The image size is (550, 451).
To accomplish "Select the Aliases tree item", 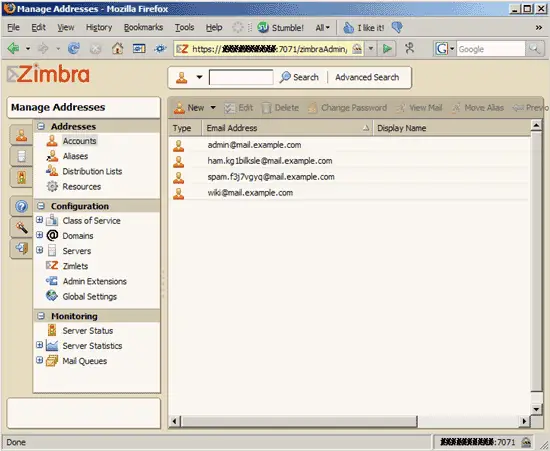I will pos(75,156).
